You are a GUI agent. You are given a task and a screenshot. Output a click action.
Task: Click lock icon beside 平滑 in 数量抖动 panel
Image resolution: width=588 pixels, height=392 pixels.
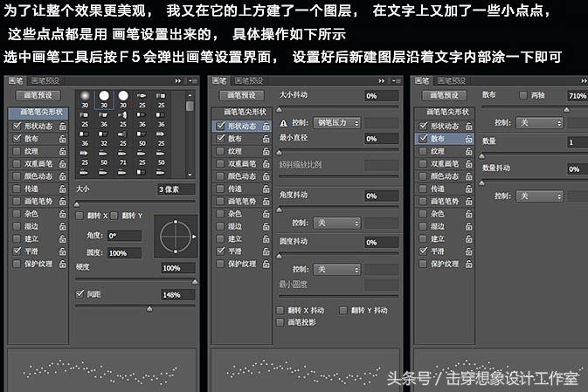tap(469, 251)
